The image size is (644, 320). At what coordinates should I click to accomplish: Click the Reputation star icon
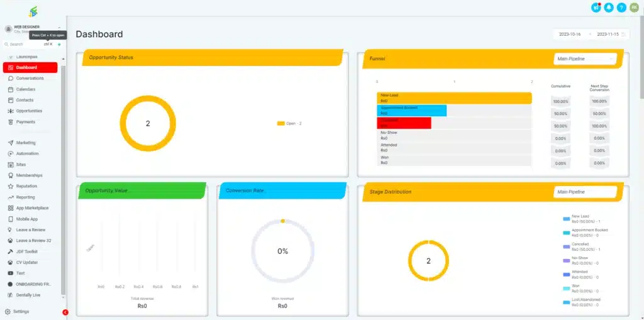tap(11, 186)
